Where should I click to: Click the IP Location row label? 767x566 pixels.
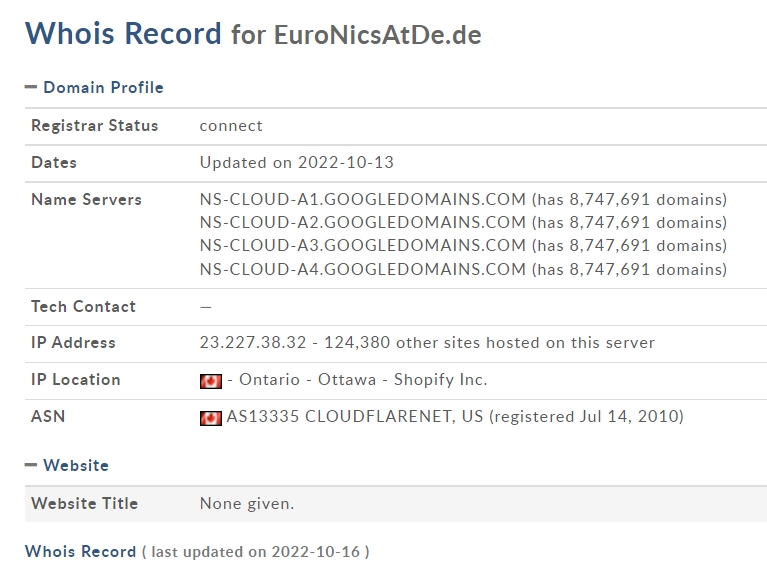click(75, 379)
